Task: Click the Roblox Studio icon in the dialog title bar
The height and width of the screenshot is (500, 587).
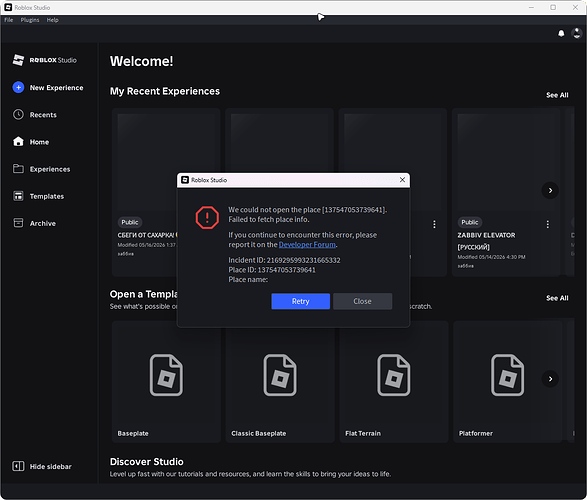Action: (185, 180)
